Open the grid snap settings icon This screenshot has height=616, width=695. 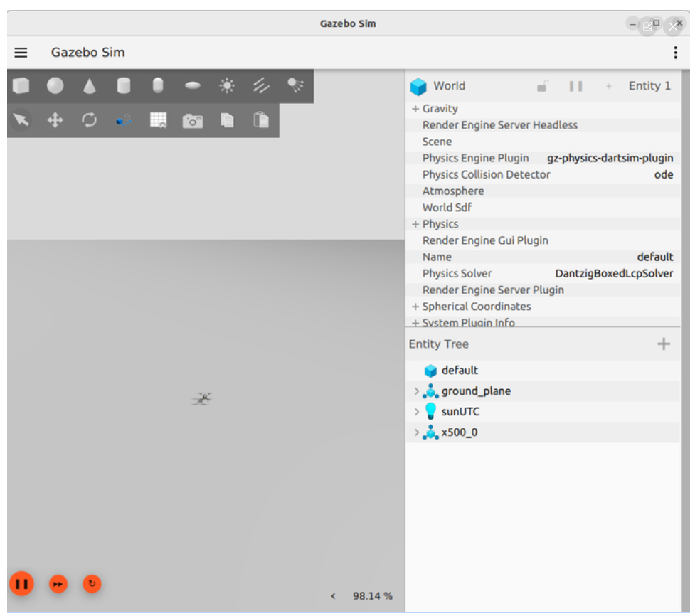click(158, 120)
